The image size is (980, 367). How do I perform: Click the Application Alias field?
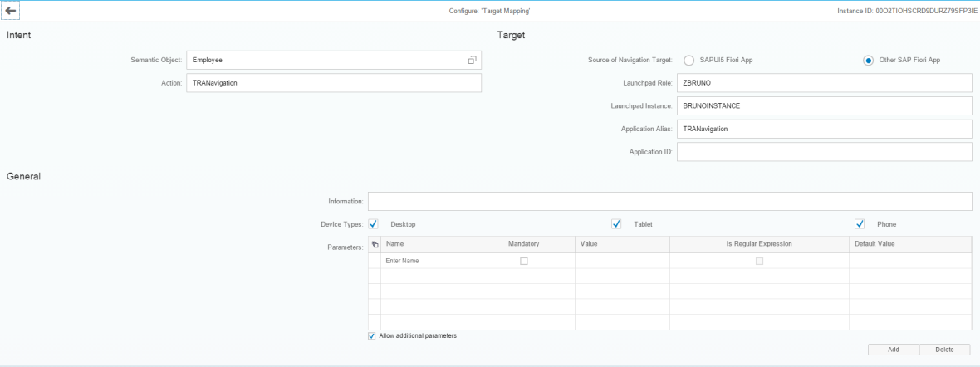(x=824, y=129)
